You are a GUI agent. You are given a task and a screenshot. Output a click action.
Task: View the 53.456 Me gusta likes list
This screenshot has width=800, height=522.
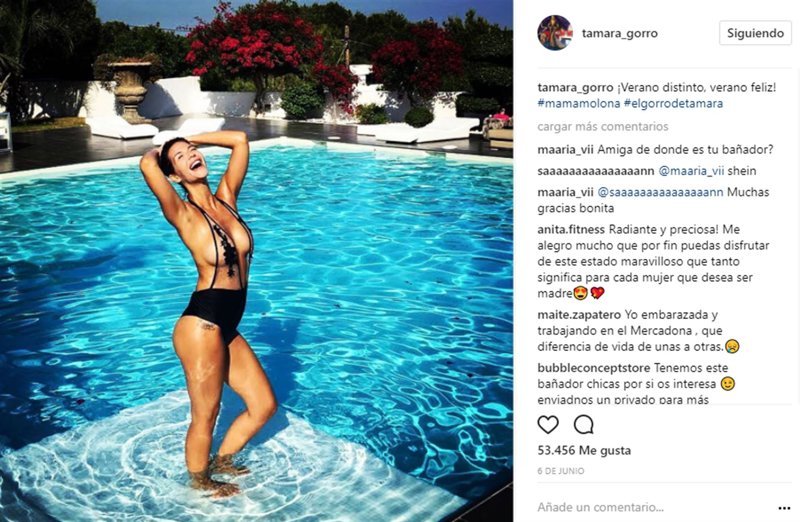pos(584,451)
